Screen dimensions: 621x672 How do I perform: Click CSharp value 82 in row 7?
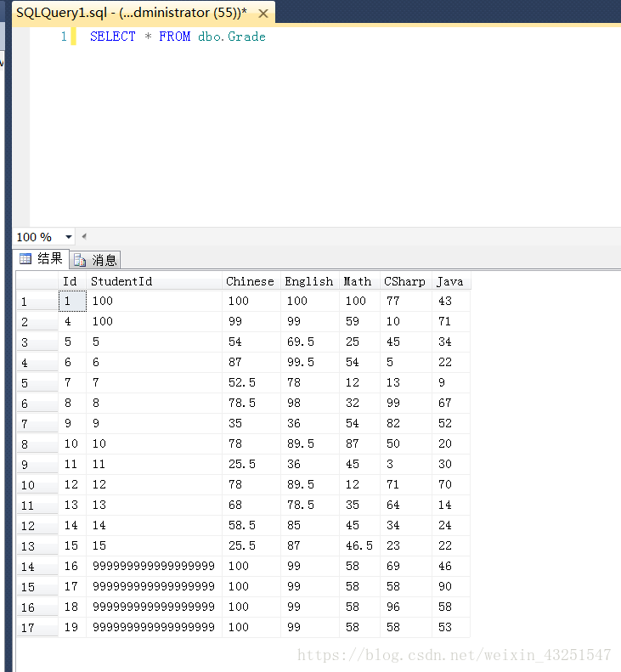point(406,423)
